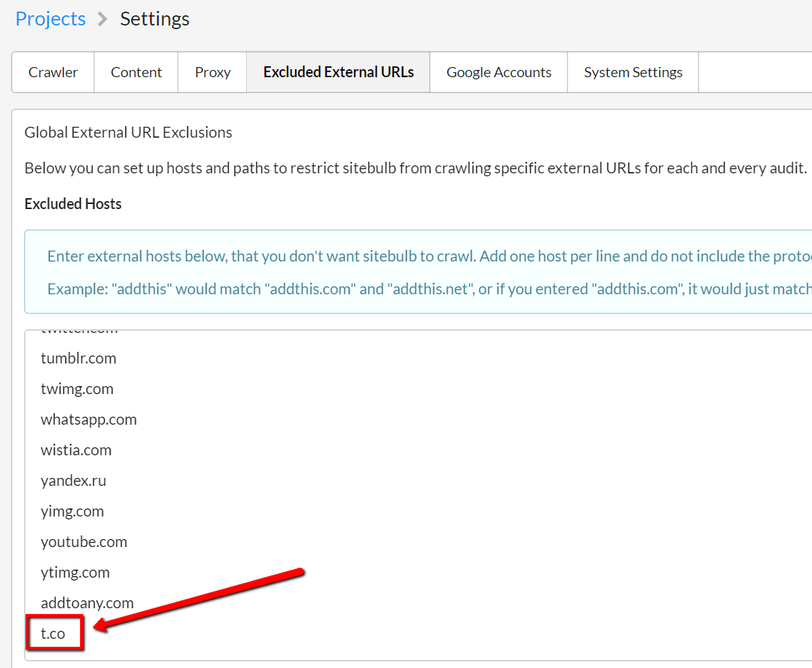Switch to the Proxy tab
Viewport: 812px width, 668px height.
tap(213, 72)
